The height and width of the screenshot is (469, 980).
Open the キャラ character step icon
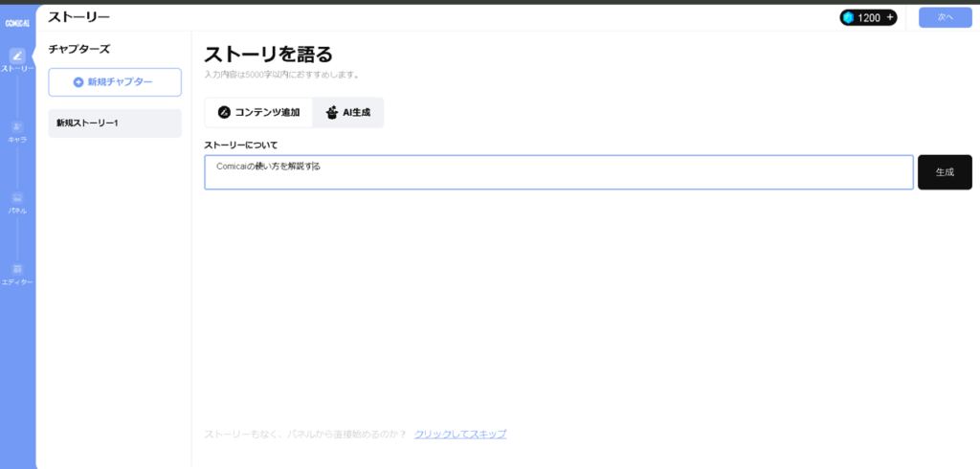pyautogui.click(x=17, y=126)
